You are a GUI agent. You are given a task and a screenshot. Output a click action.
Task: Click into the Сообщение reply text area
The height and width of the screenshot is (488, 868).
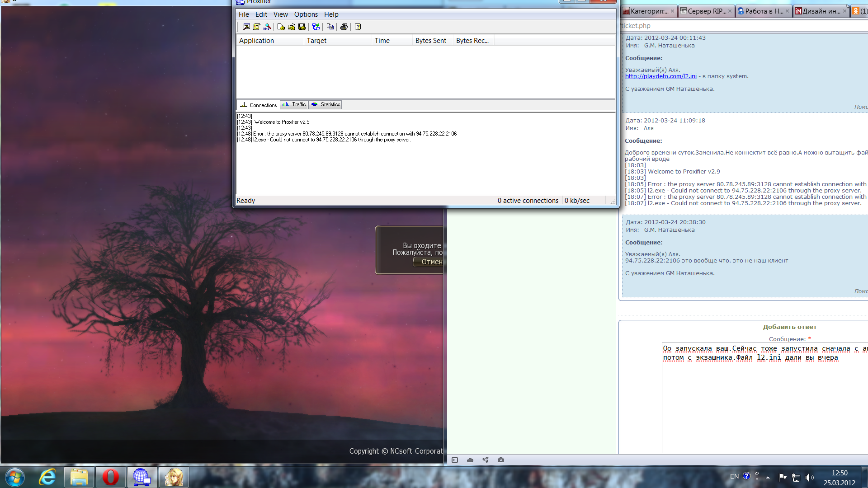click(x=765, y=398)
